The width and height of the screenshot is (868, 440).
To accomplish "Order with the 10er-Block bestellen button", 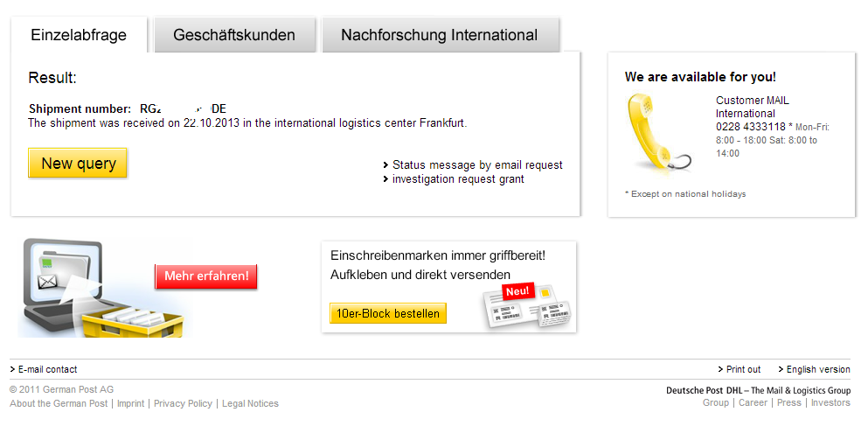I will [x=388, y=313].
